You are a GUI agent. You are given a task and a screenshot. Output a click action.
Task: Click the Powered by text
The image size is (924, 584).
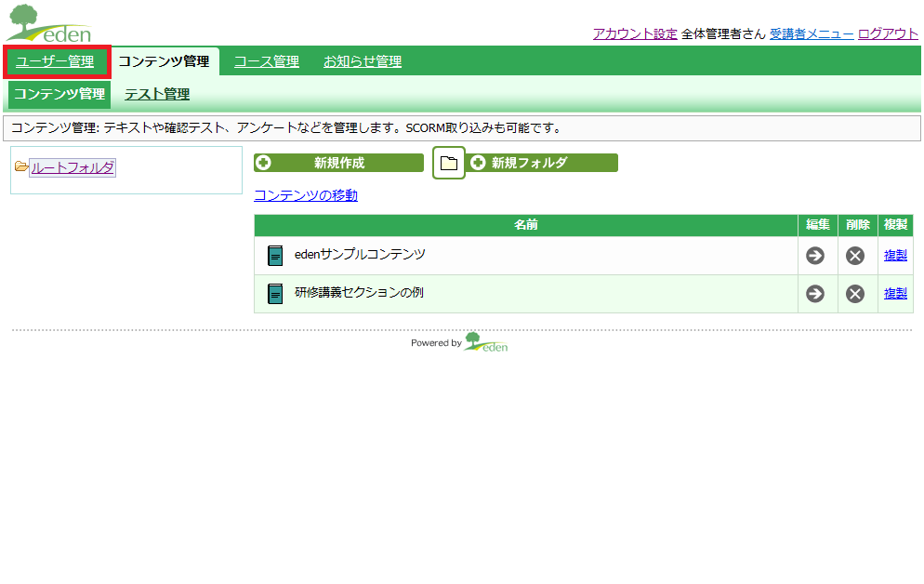coord(436,343)
